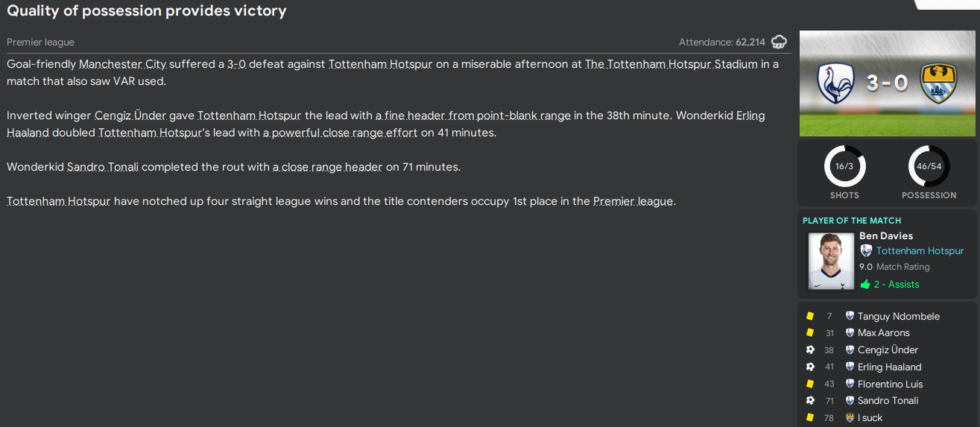Viewport: 980px width, 427px height.
Task: Click the yellow card icon for Tanguy Ndombele
Action: coord(810,316)
